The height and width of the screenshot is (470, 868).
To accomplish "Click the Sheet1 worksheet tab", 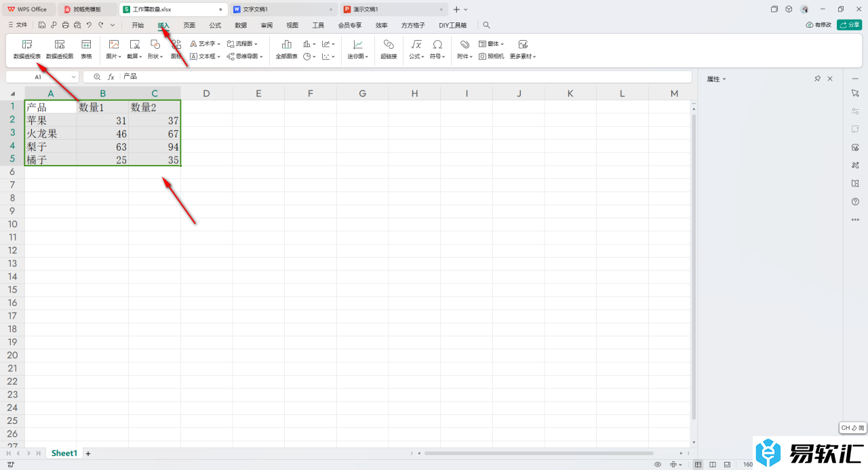I will click(x=64, y=453).
